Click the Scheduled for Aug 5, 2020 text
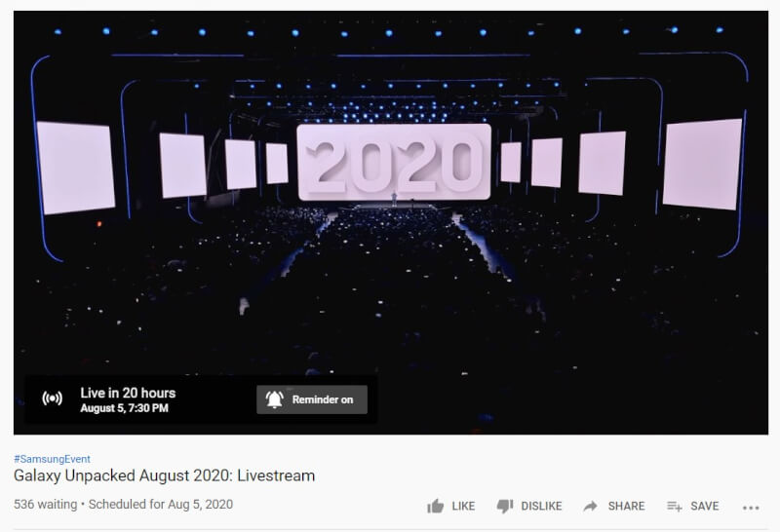The width and height of the screenshot is (780, 532). pyautogui.click(x=161, y=504)
